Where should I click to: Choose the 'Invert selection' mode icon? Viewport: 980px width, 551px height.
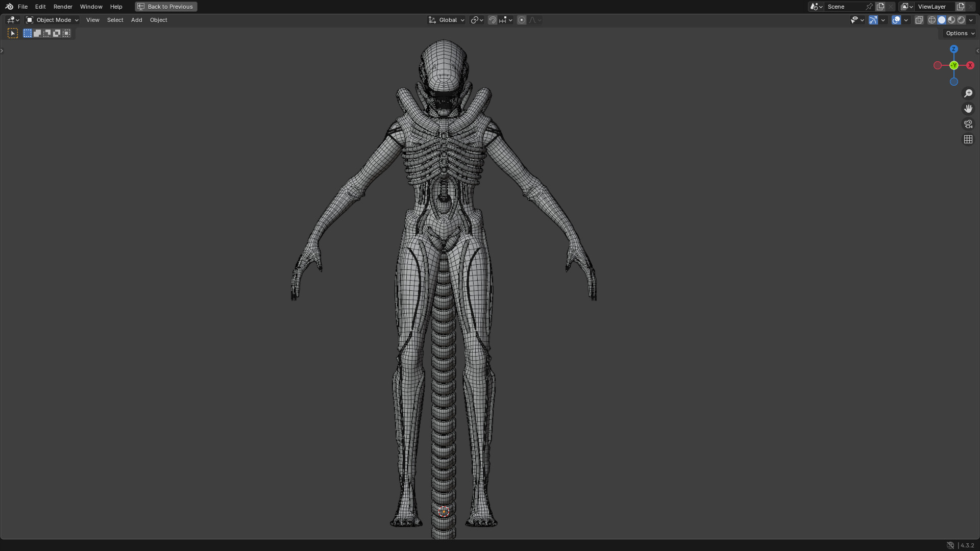pyautogui.click(x=57, y=33)
